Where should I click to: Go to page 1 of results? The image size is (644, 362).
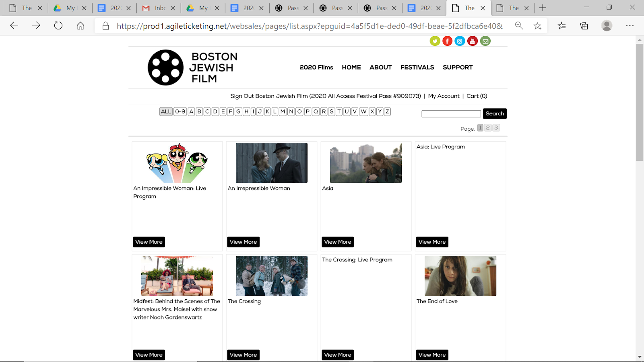[x=480, y=128]
